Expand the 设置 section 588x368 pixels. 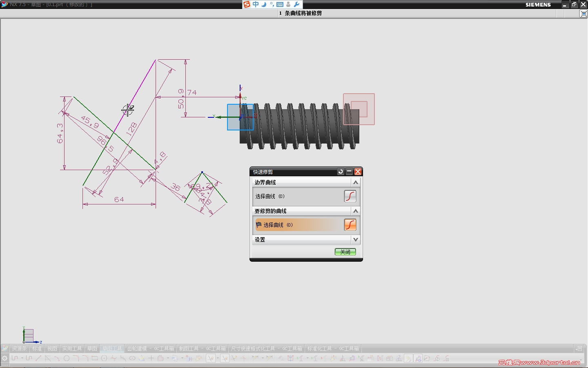(356, 240)
